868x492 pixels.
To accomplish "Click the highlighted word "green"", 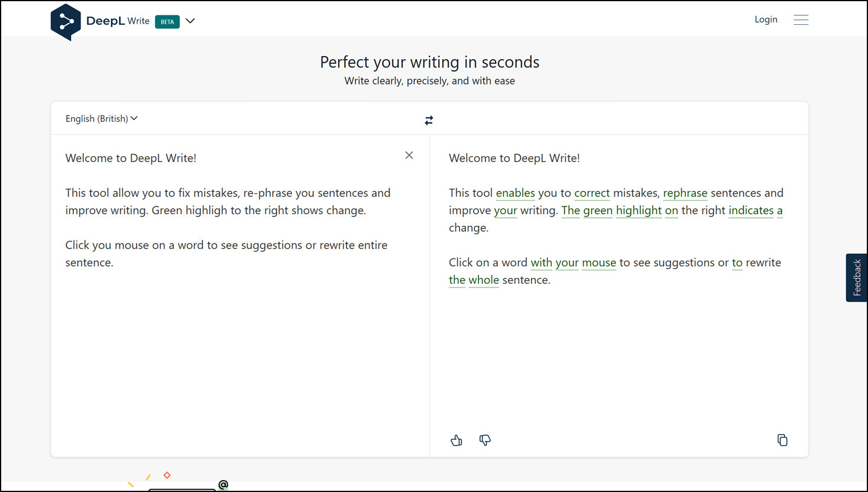I will pos(598,211).
